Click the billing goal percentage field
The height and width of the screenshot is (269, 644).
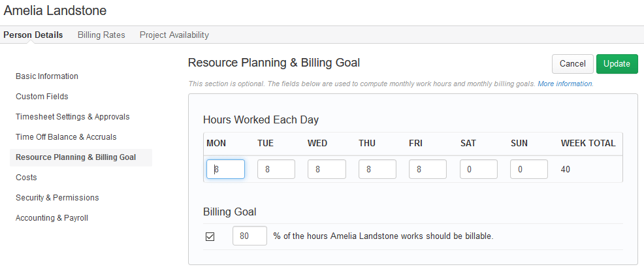tap(250, 236)
